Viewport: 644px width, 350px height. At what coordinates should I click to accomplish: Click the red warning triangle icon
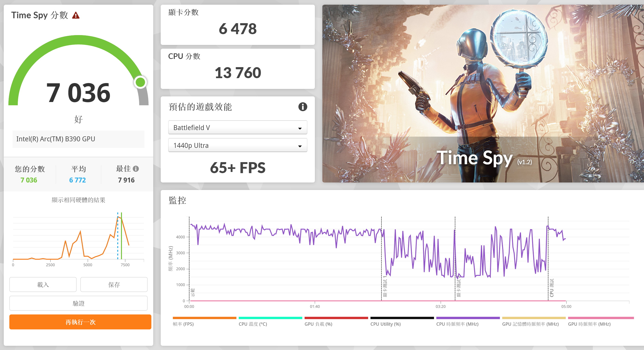76,15
